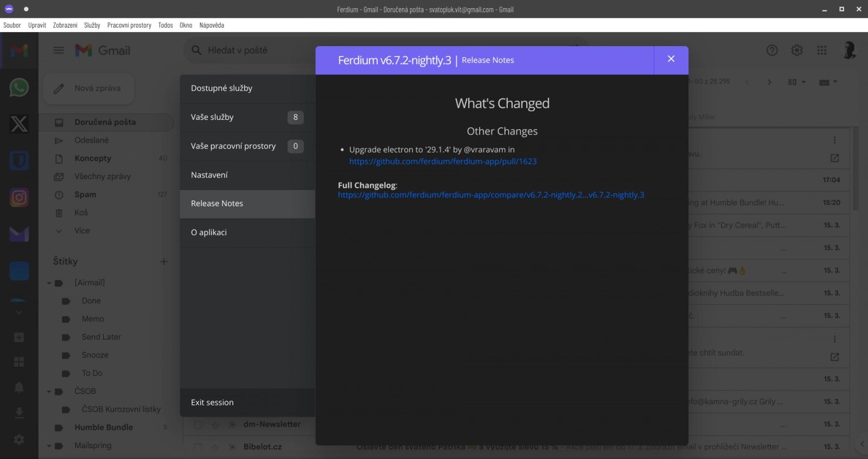Open first email in new window

[x=834, y=158]
